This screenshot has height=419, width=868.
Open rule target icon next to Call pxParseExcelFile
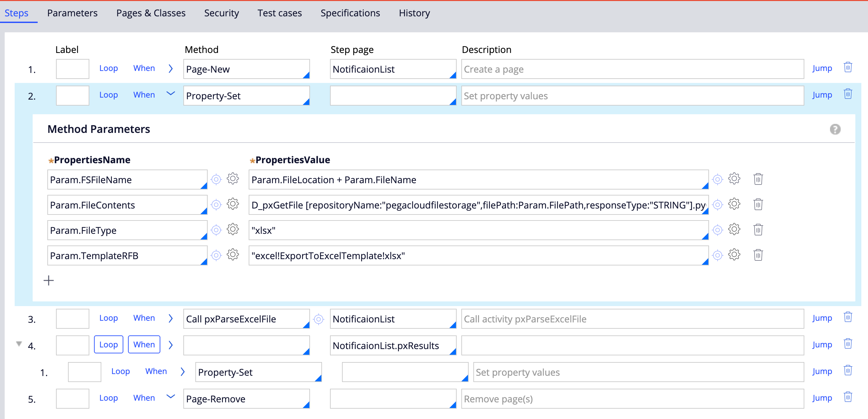click(x=318, y=319)
